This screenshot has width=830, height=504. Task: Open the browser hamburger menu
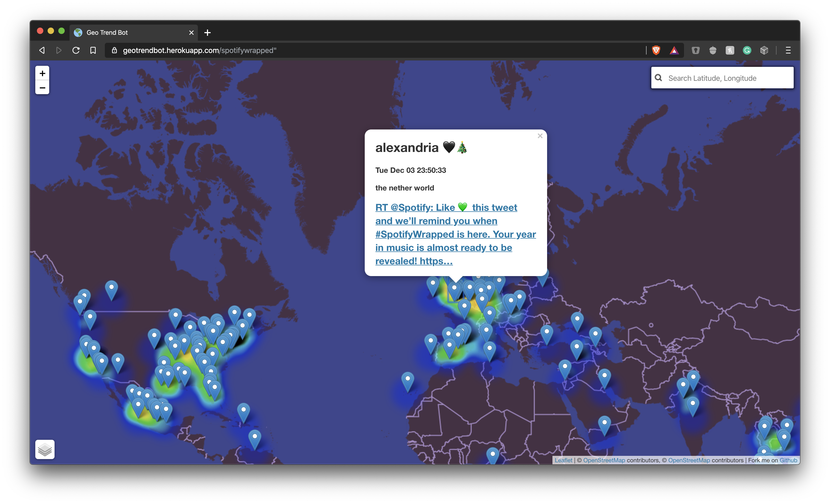tap(788, 51)
